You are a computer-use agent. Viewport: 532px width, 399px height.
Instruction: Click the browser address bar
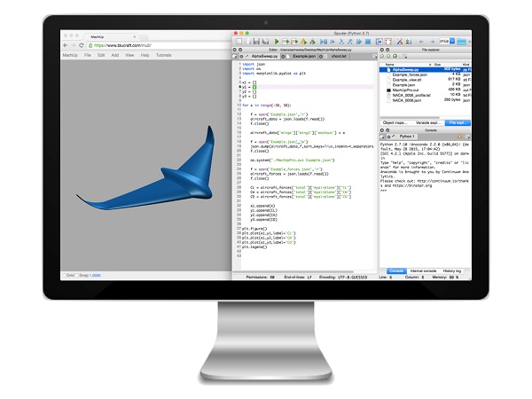[x=159, y=45]
